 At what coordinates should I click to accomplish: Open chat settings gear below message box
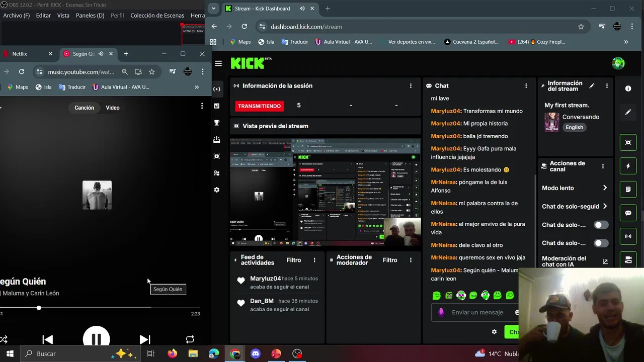(x=494, y=332)
